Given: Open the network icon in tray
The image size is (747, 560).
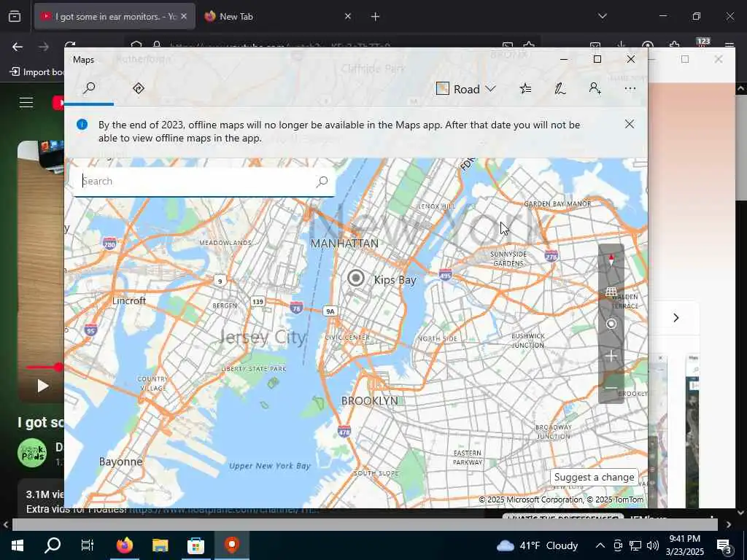Looking at the screenshot, I should (x=635, y=545).
